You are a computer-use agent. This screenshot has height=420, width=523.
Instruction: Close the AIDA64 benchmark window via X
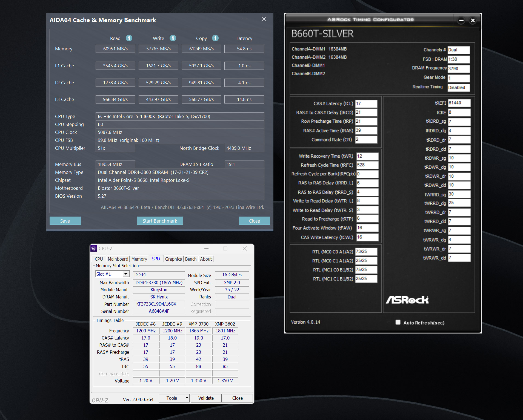pyautogui.click(x=264, y=19)
